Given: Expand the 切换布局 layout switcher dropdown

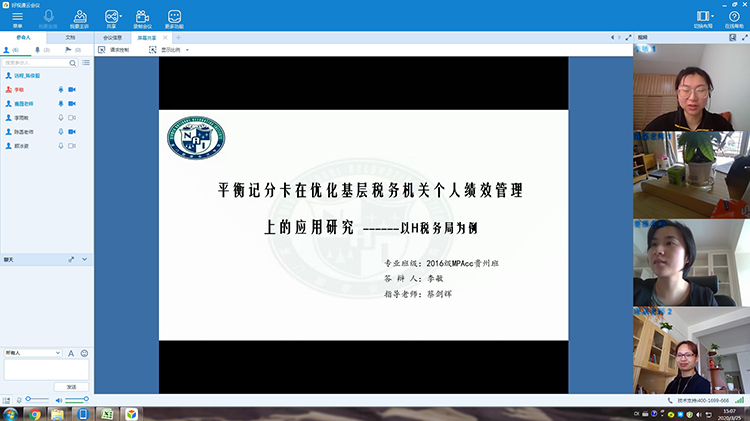Looking at the screenshot, I should [713, 16].
